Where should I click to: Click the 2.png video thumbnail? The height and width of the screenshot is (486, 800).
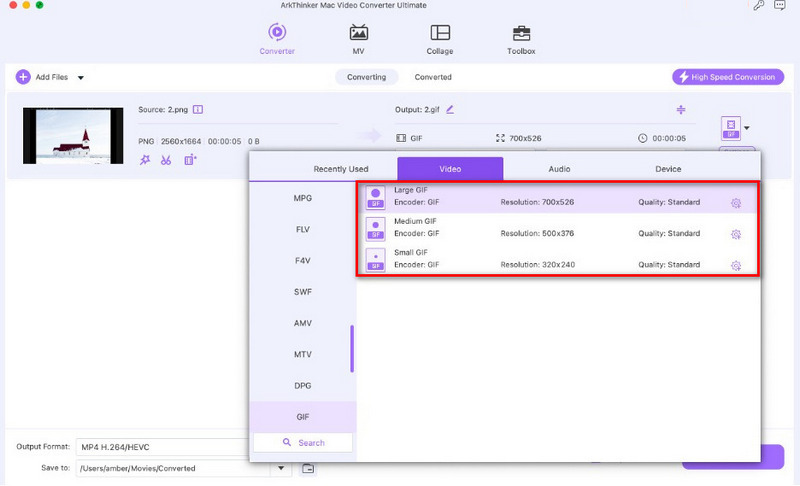[x=73, y=136]
